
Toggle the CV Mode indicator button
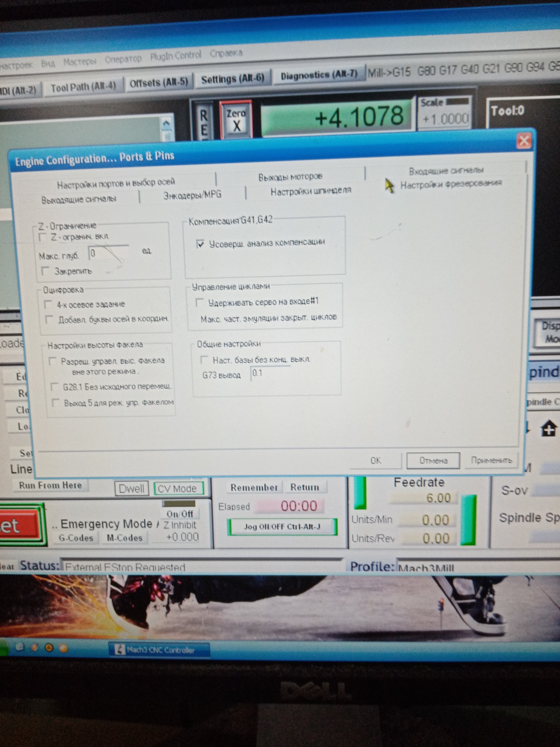(179, 489)
